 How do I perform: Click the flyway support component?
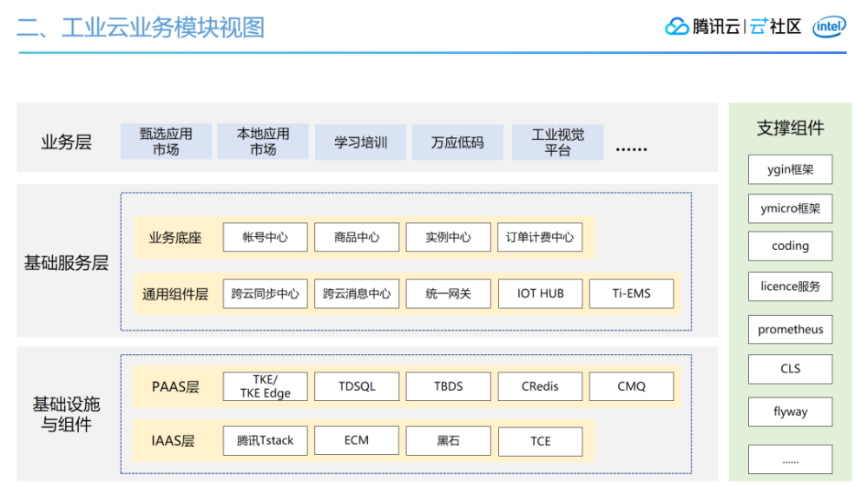pyautogui.click(x=791, y=411)
